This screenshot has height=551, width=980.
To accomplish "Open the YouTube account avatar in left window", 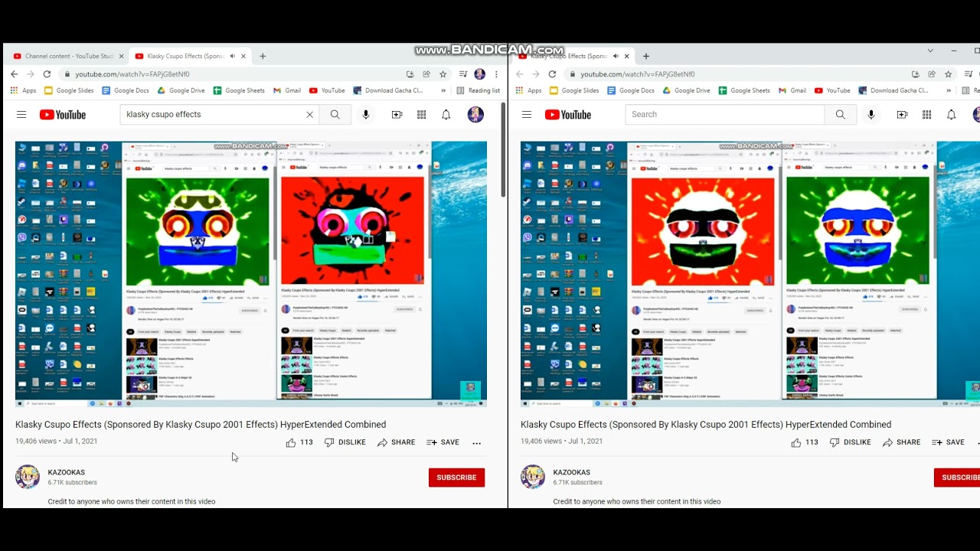I will point(475,115).
